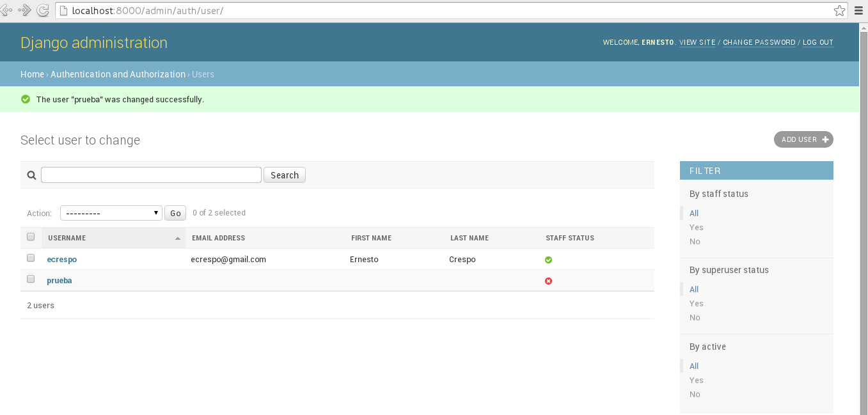Click red staff status icon for prueba
Screen dimensions: 868x415
tap(548, 281)
